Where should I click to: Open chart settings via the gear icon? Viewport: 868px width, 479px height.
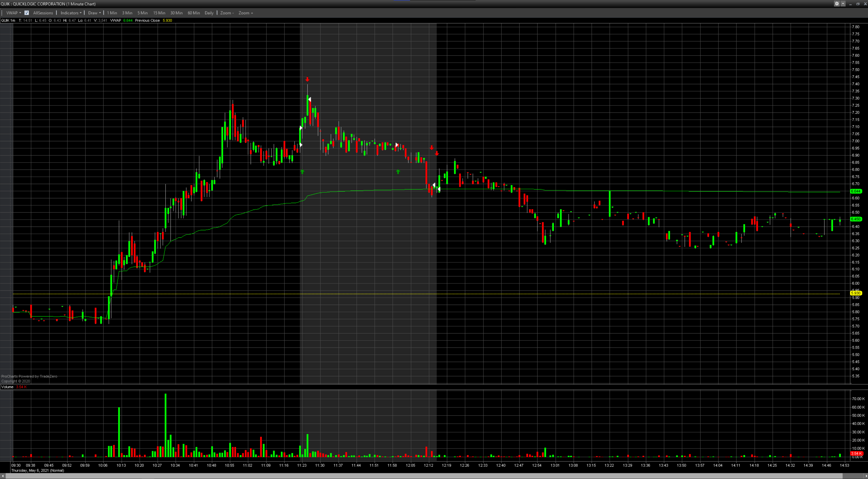tap(837, 4)
